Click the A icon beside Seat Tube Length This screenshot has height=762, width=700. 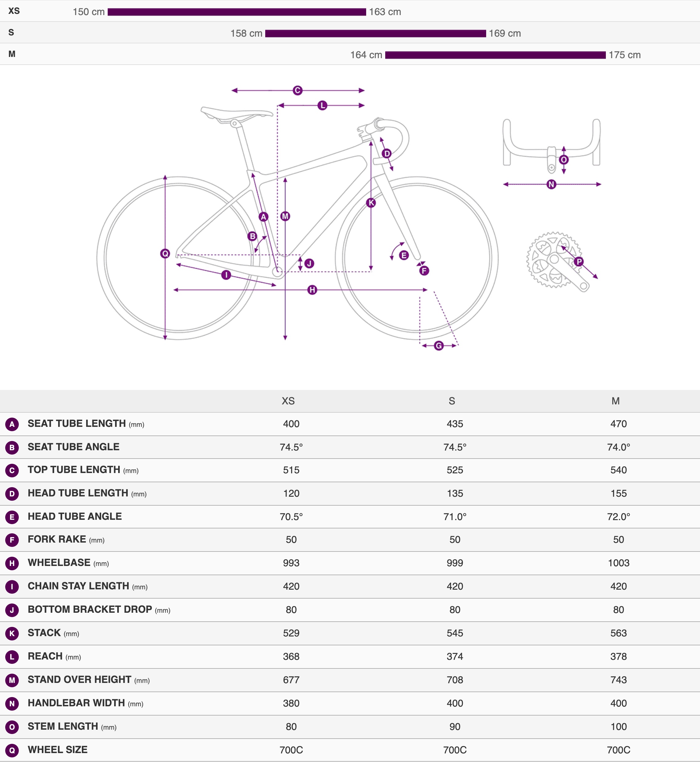(x=12, y=424)
